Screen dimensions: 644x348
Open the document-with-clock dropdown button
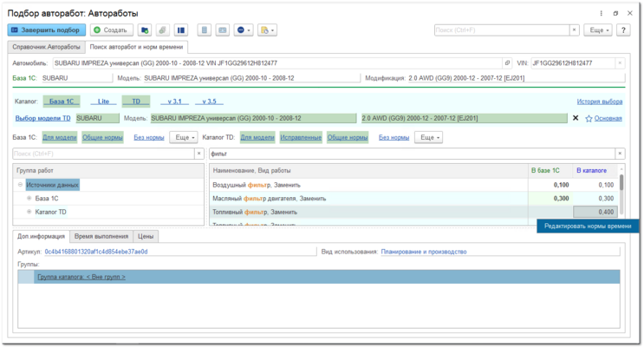[267, 30]
